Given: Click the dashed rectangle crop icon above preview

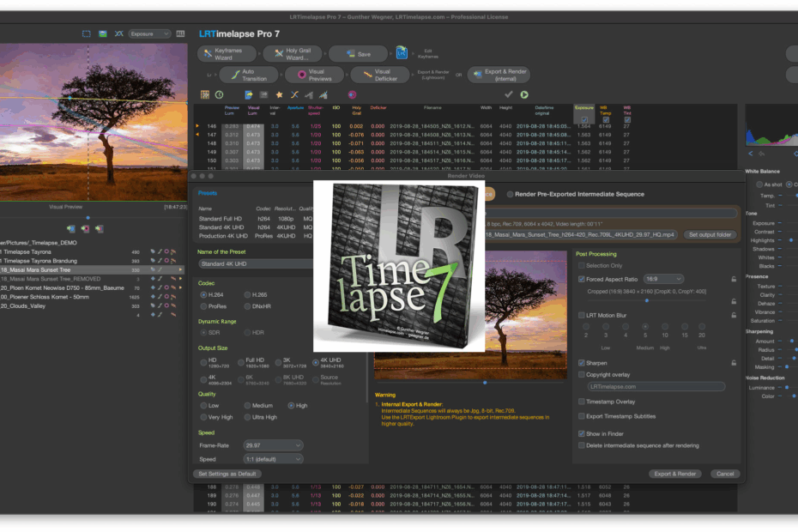Looking at the screenshot, I should pyautogui.click(x=87, y=33).
